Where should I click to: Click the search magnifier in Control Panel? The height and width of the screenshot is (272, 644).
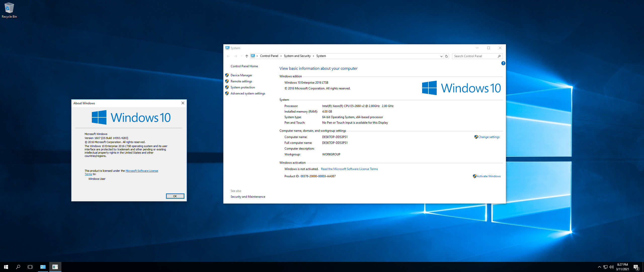[x=499, y=56]
